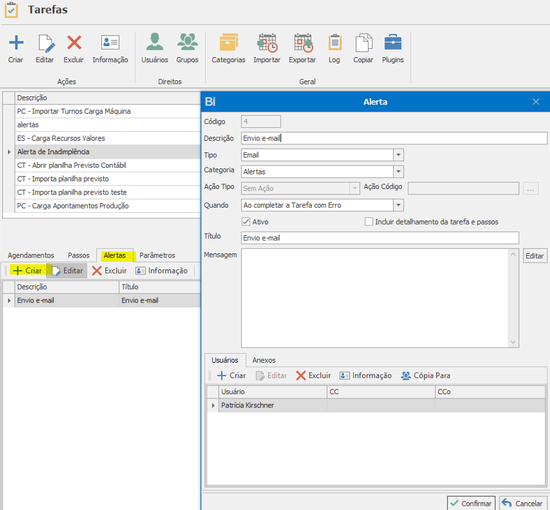Open the Plugins icon
The width and height of the screenshot is (550, 510).
coord(393,42)
